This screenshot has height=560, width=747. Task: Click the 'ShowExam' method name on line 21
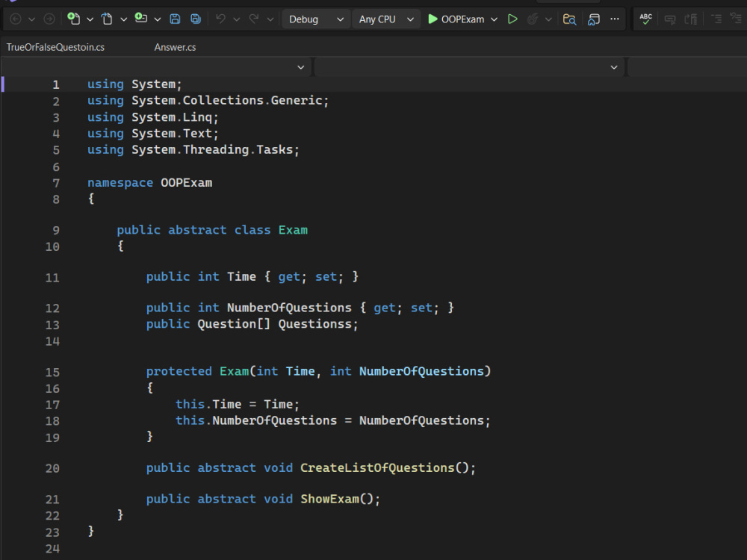(x=329, y=499)
